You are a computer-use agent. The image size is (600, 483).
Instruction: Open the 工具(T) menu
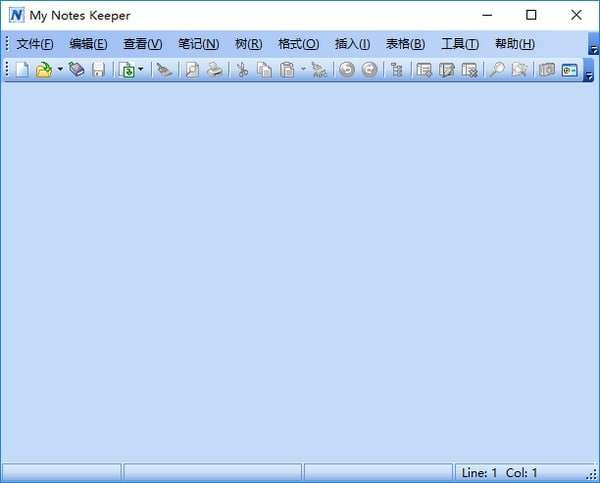460,44
